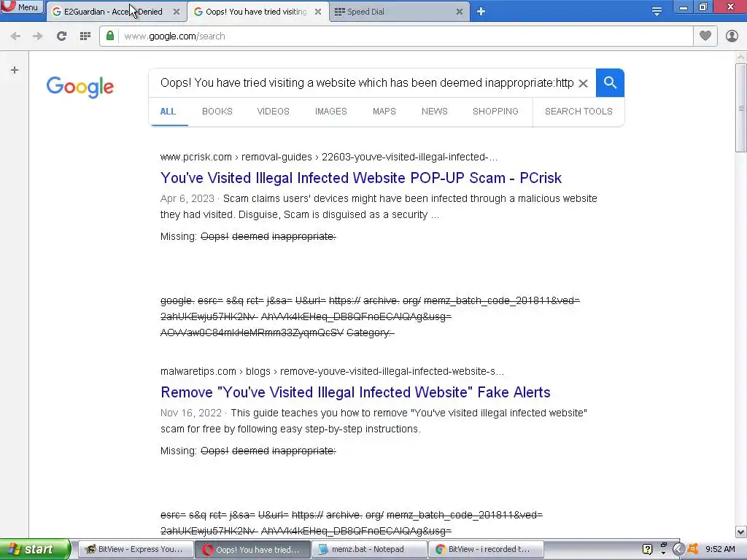Switch to BitView - i recorded taskbar item

click(486, 549)
